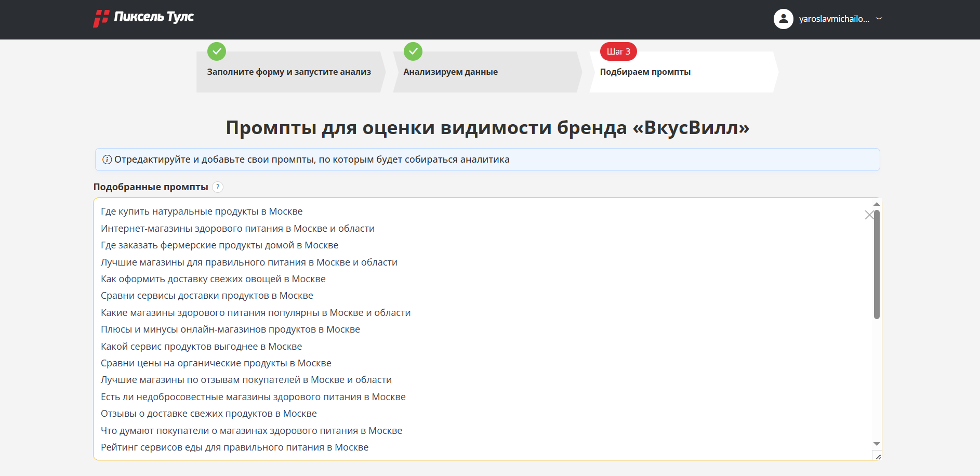Click green checkmark above 'Заполните форму' step
Viewport: 980px width, 476px height.
tap(217, 51)
